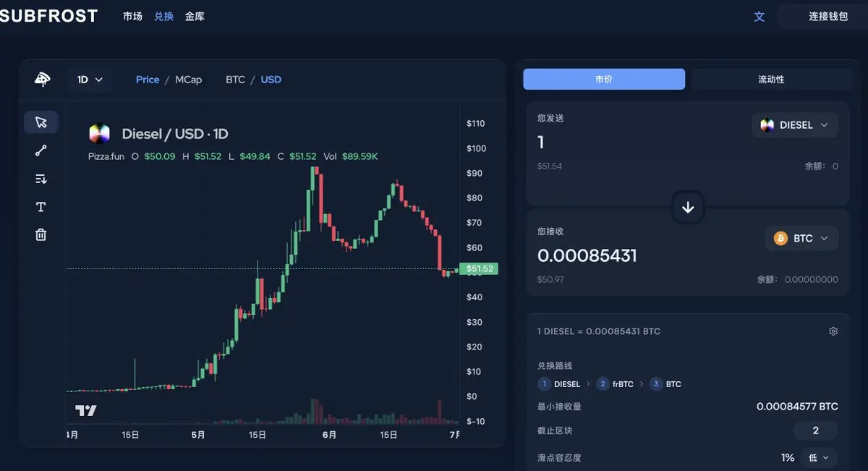Open the BTC token dropdown
This screenshot has width=868, height=471.
pyautogui.click(x=801, y=238)
